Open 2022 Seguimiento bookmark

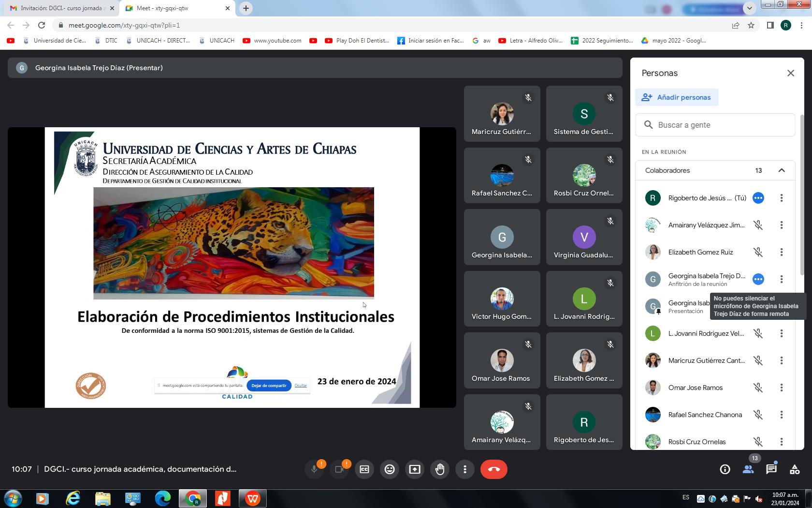pyautogui.click(x=602, y=41)
